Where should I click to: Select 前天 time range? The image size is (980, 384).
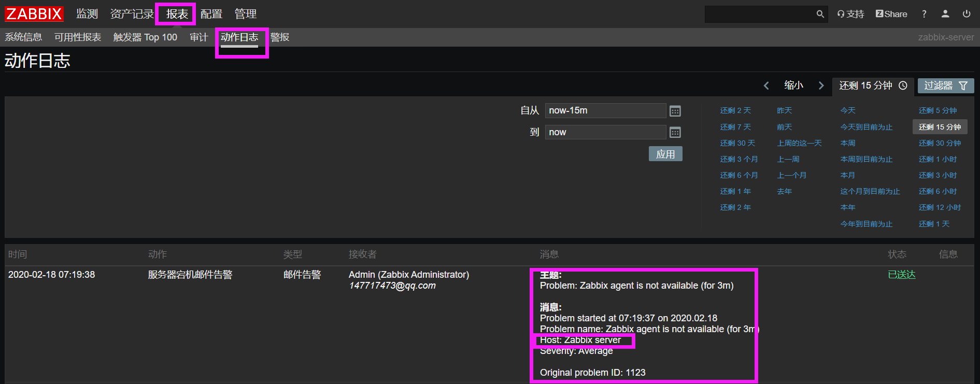click(785, 127)
